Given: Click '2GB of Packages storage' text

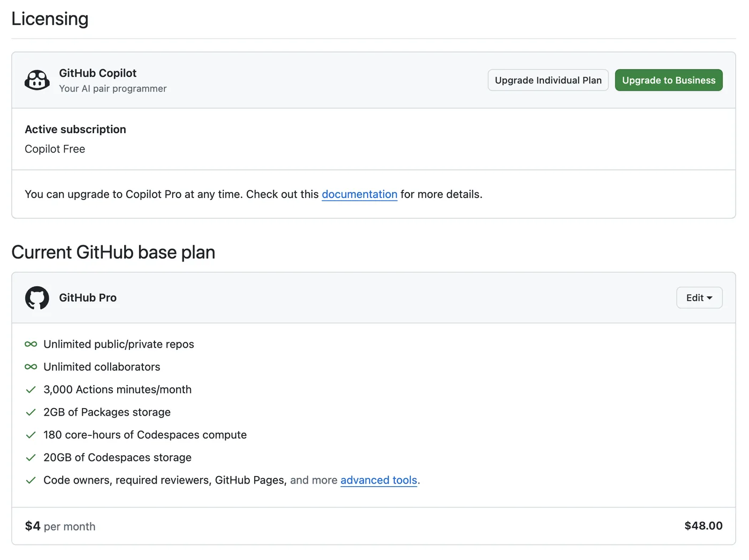Looking at the screenshot, I should (107, 412).
